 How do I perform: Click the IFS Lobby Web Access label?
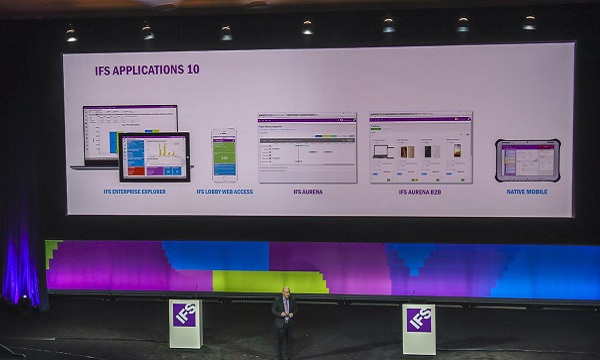(x=225, y=192)
